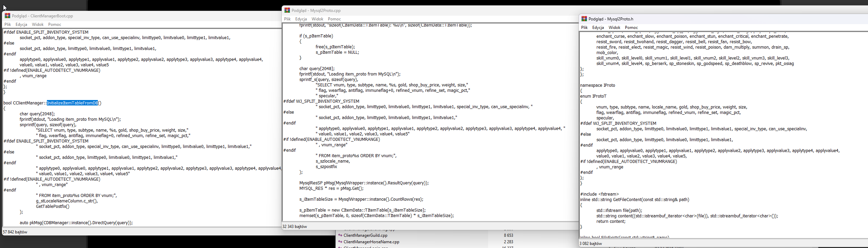The width and height of the screenshot is (868, 248).
Task: Click 'if (s_pItemTable)' line in Mysql2Proto.cpp
Action: 316,36
